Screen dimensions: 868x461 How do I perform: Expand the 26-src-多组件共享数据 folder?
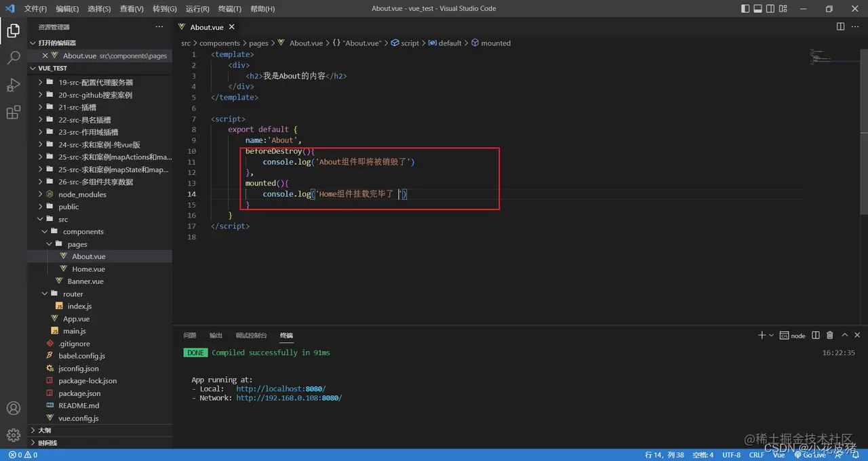coord(100,182)
